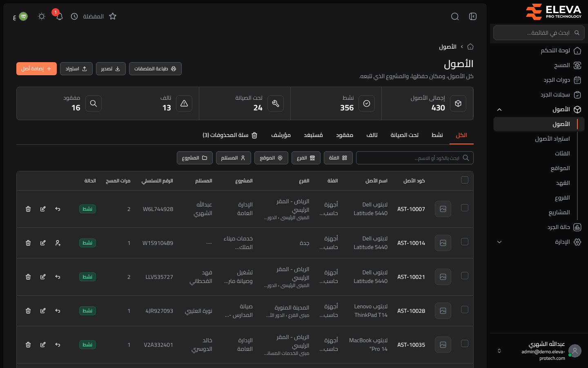Click the استيراد button
Viewport: 588px width, 368px height.
(76, 69)
